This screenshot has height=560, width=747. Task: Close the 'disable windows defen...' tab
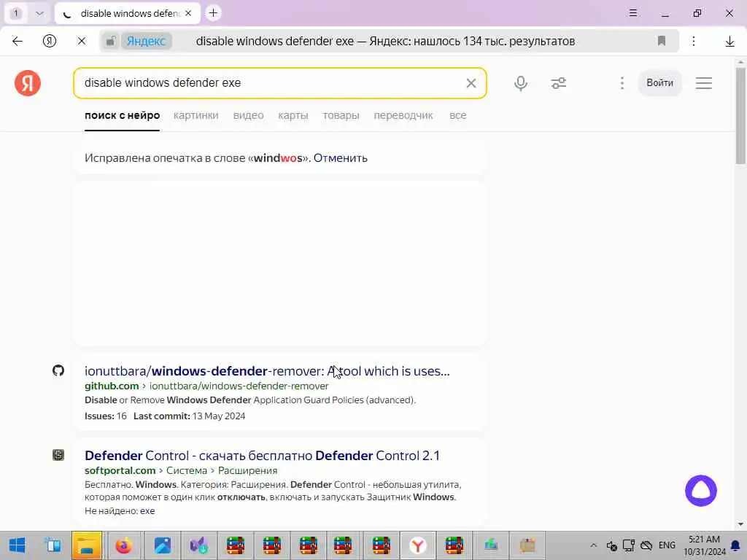pyautogui.click(x=188, y=13)
